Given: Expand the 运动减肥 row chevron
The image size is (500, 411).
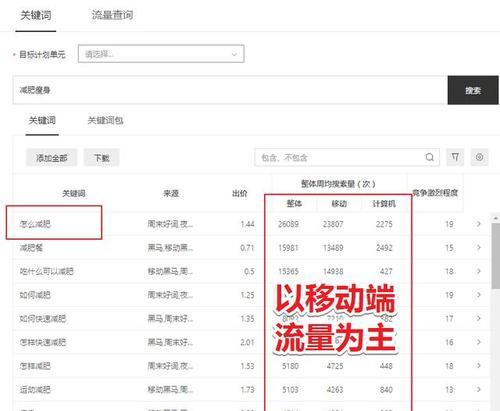Looking at the screenshot, I should (x=479, y=389).
